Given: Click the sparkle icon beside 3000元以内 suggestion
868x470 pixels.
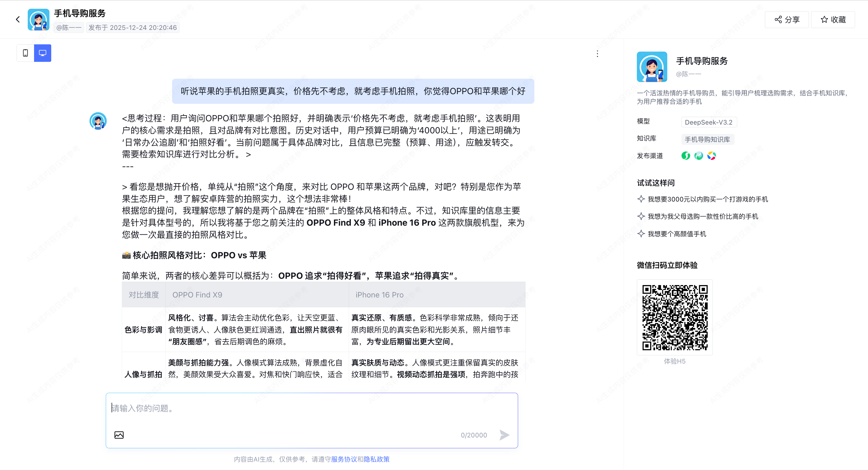Looking at the screenshot, I should tap(641, 199).
